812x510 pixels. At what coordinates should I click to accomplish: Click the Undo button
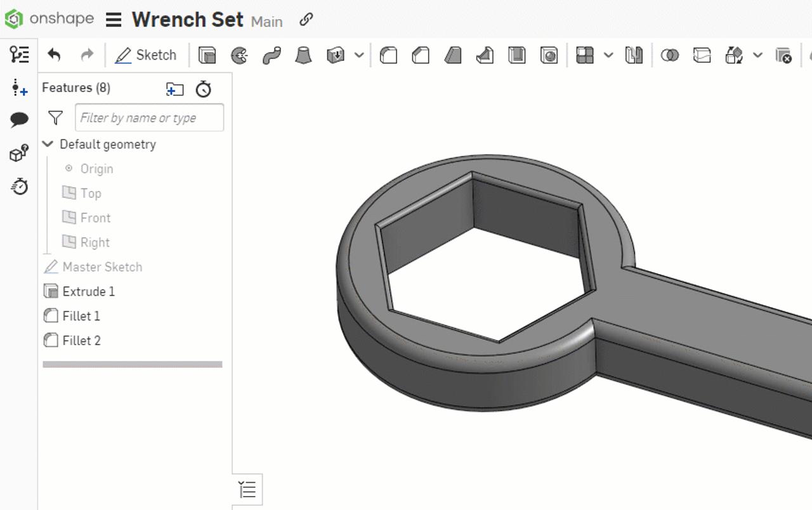[x=54, y=55]
